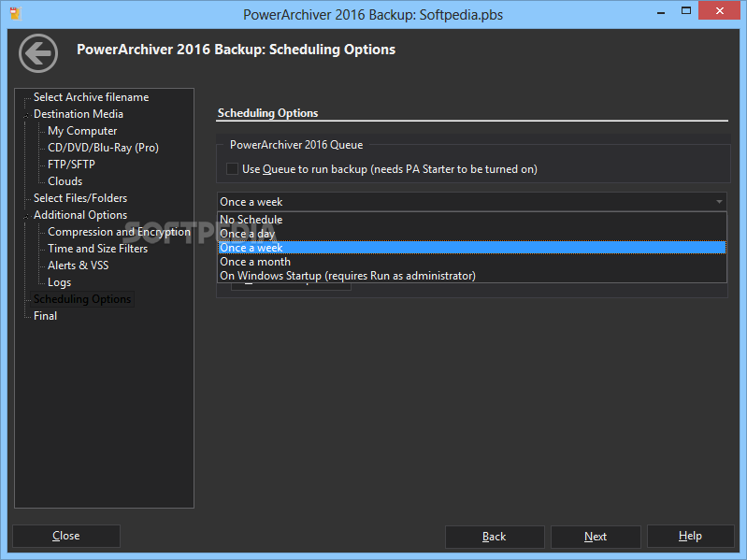This screenshot has height=560, width=747.
Task: Choose the highlighted Once a week option
Action: (471, 248)
